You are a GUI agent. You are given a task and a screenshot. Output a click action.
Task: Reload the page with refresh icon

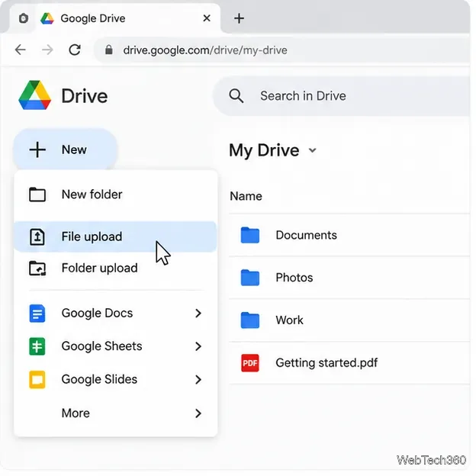75,50
